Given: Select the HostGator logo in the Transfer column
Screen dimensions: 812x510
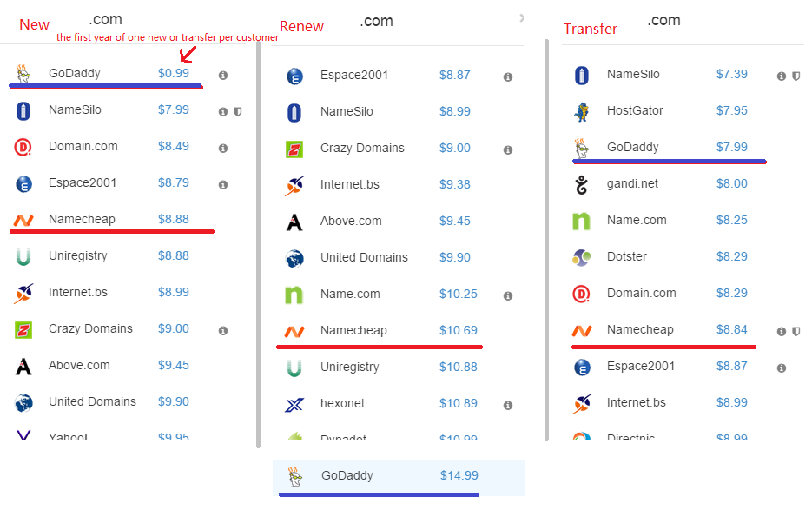Looking at the screenshot, I should pyautogui.click(x=580, y=110).
